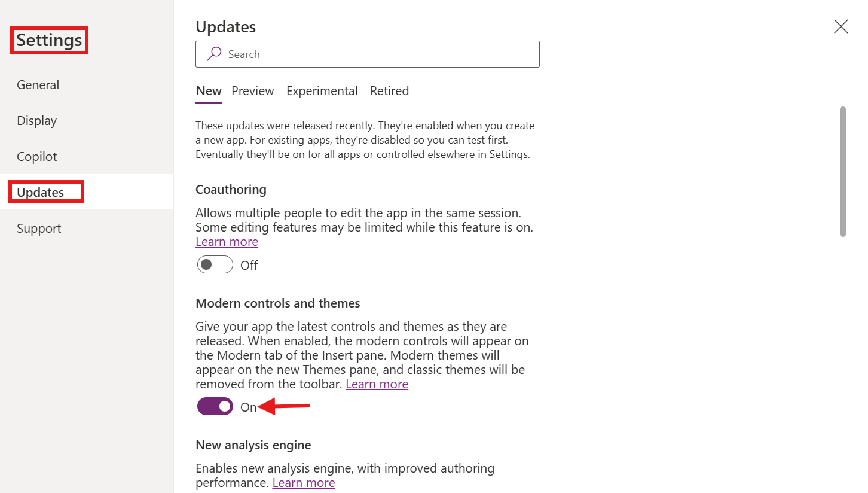
Task: Open General settings in the sidebar
Action: (38, 85)
